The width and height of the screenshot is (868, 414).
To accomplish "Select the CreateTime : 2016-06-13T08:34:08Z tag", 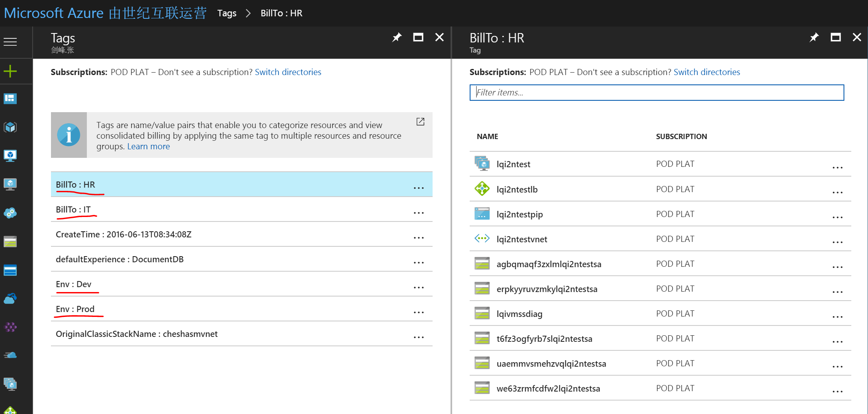I will pyautogui.click(x=241, y=235).
